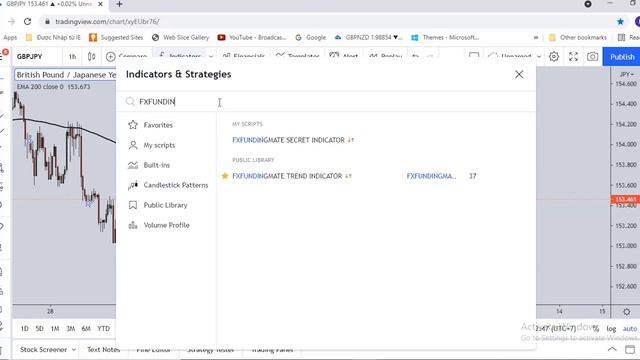Viewport: 640px width, 360px height.
Task: Toggle the log scale button
Action: pyautogui.click(x=611, y=329)
